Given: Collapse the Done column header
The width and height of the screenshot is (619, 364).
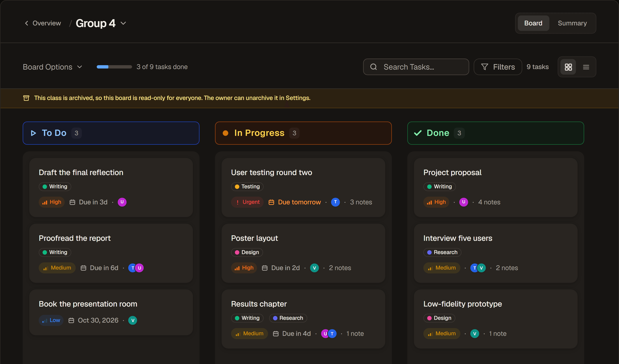Looking at the screenshot, I should [495, 133].
